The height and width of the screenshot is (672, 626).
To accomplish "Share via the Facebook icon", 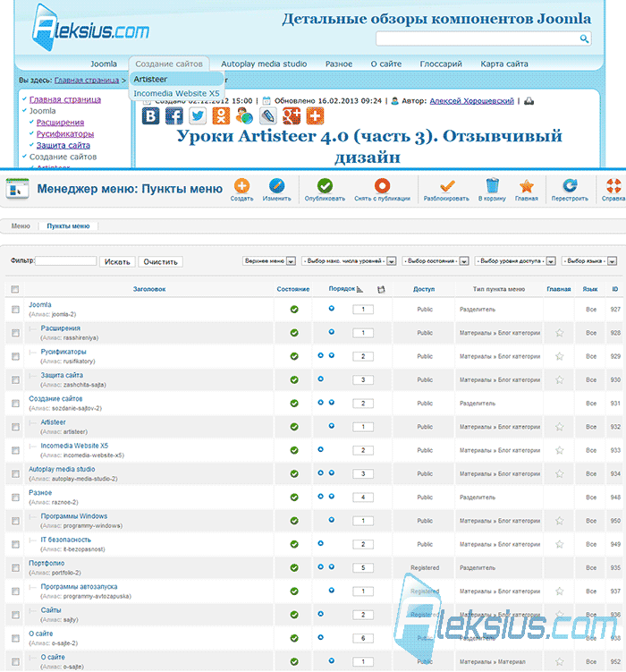I will pyautogui.click(x=174, y=115).
